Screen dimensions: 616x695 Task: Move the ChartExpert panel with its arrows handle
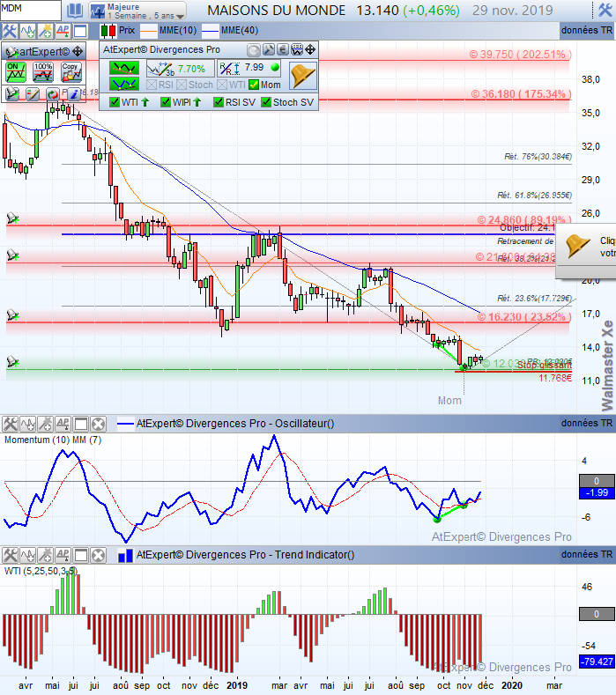pyautogui.click(x=78, y=51)
